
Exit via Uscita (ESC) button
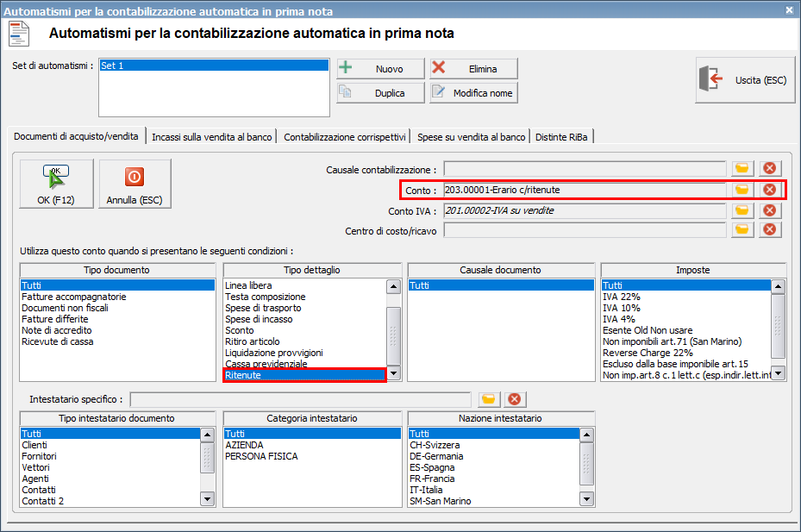tap(745, 79)
